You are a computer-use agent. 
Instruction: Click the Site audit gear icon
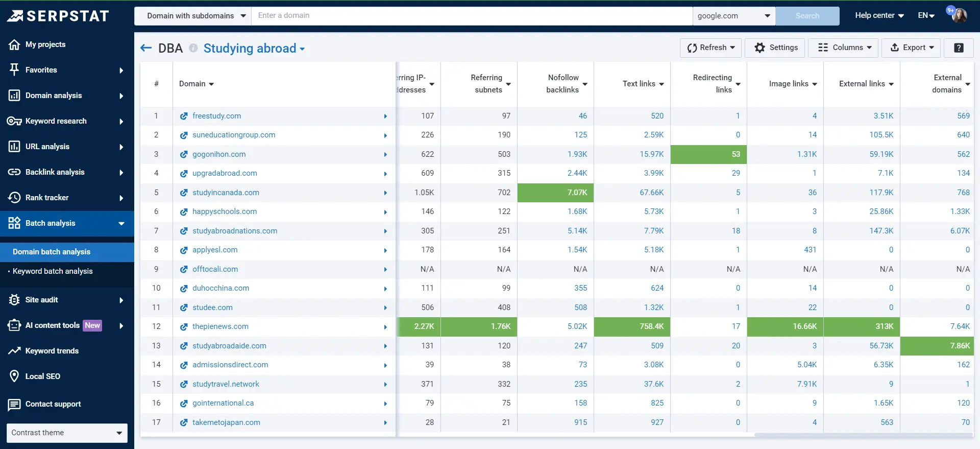coord(14,300)
